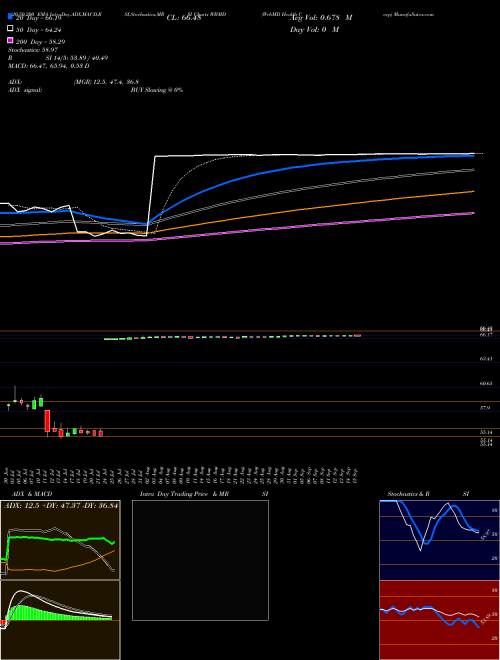Click 'ADX: 12.5 +DY: 47.37 -DY: 36.84' header
The width and height of the screenshot is (500, 660).
click(61, 505)
